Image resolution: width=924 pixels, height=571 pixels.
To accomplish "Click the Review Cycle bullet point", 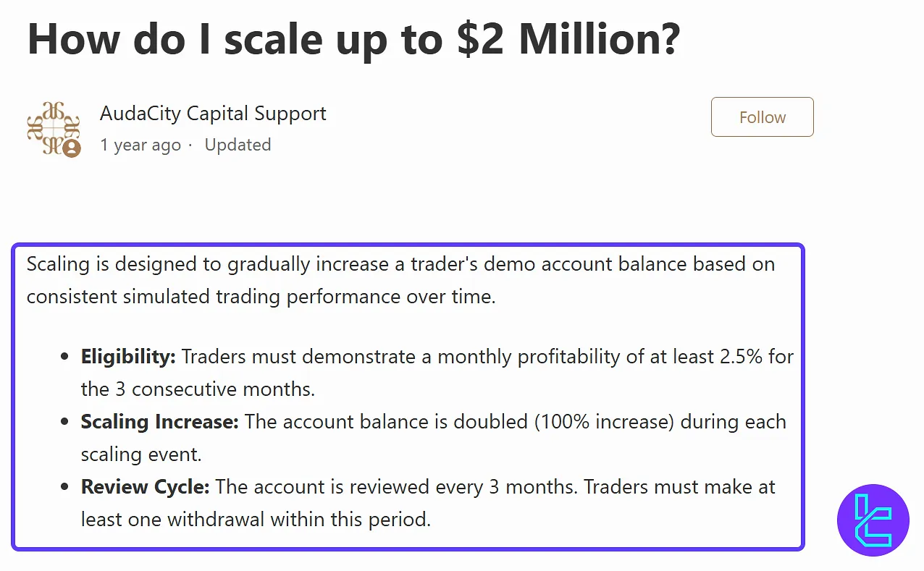I will tap(427, 502).
